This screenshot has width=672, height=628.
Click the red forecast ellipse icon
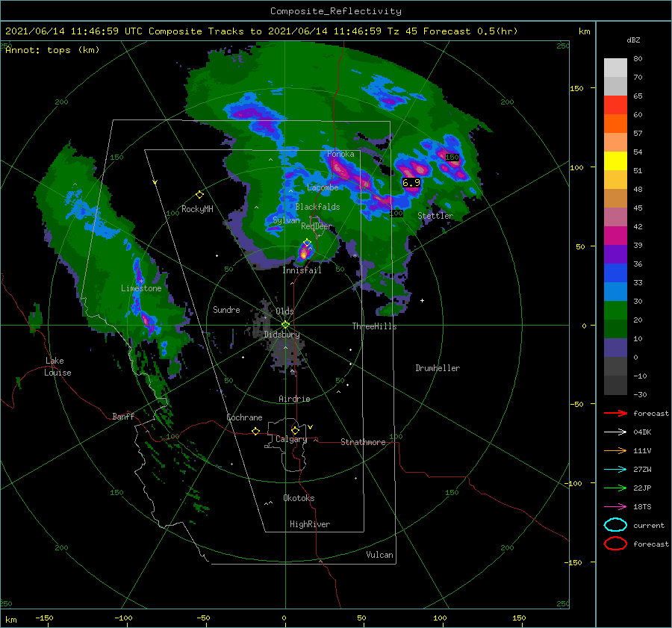tap(615, 544)
